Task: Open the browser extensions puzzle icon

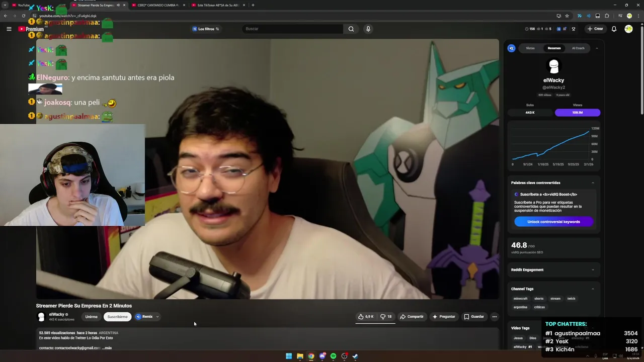Action: pyautogui.click(x=607, y=16)
